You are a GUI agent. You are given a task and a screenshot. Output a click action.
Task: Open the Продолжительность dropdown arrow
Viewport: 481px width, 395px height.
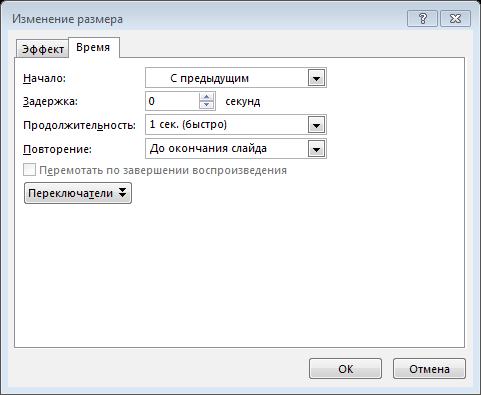316,125
